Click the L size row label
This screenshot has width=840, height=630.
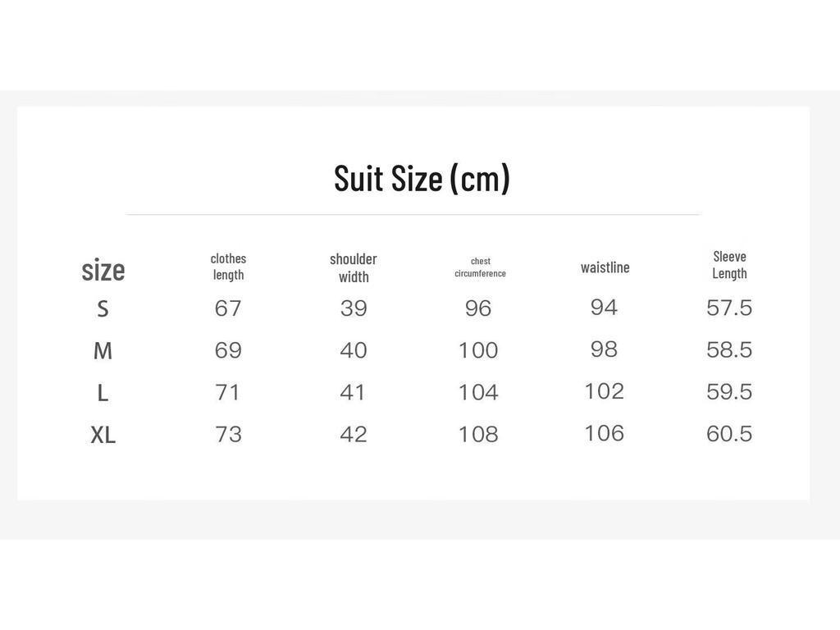pos(103,393)
